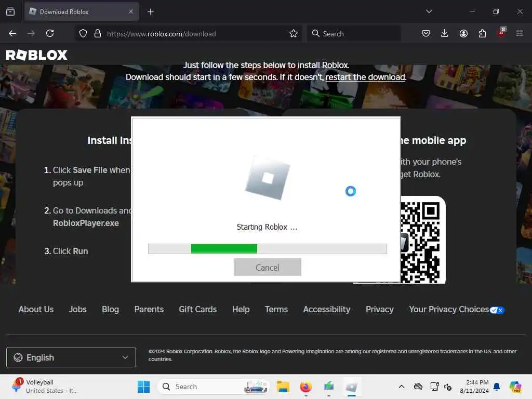Click the muted volume tray icon
Viewport: 532px width, 399px height.
click(448, 387)
